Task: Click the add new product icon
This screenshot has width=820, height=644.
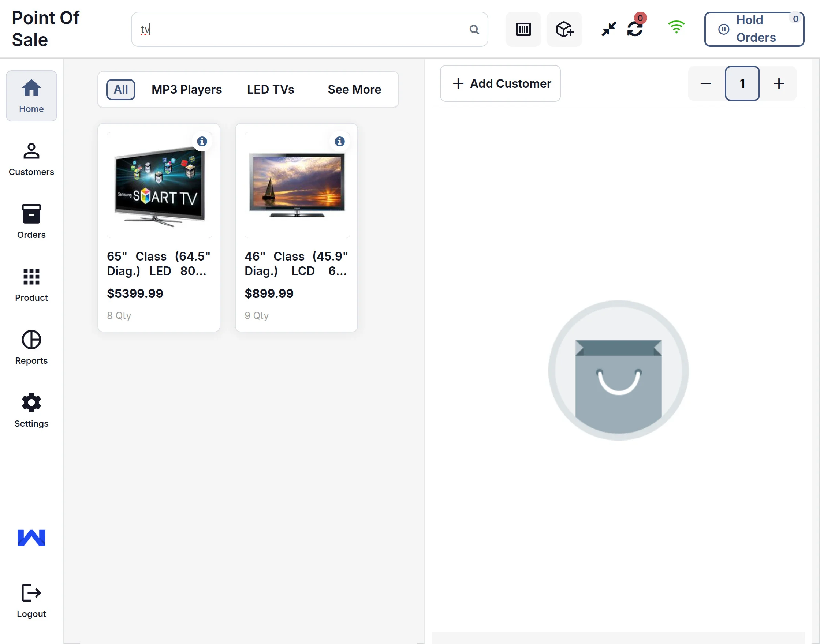Action: coord(564,29)
